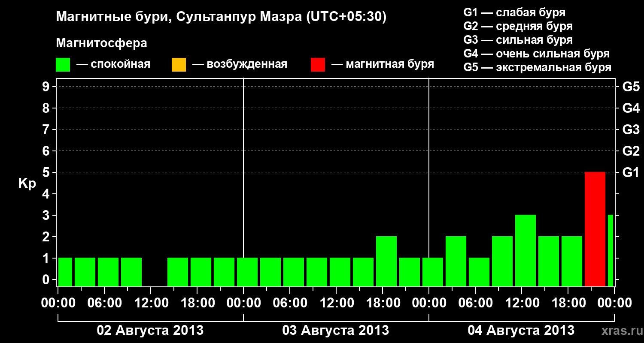This screenshot has height=343, width=644.
Task: Select the only Kp 2 bar on 03 Августа
Action: tap(386, 261)
